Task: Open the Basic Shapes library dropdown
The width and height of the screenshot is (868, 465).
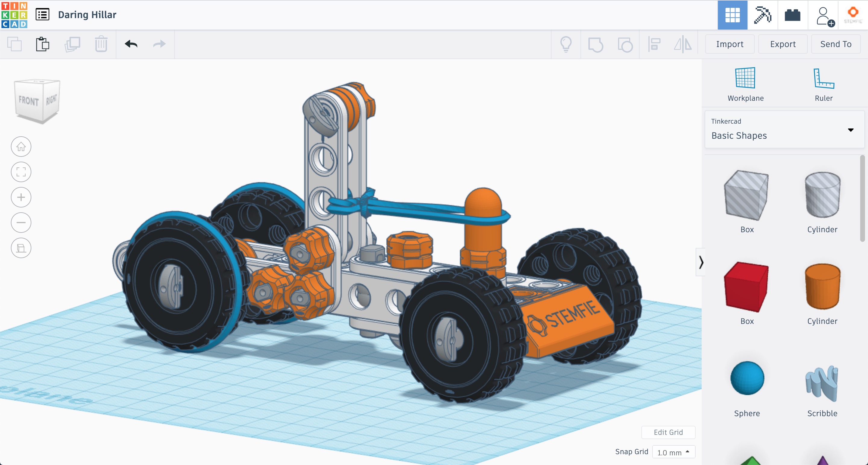Action: 784,129
